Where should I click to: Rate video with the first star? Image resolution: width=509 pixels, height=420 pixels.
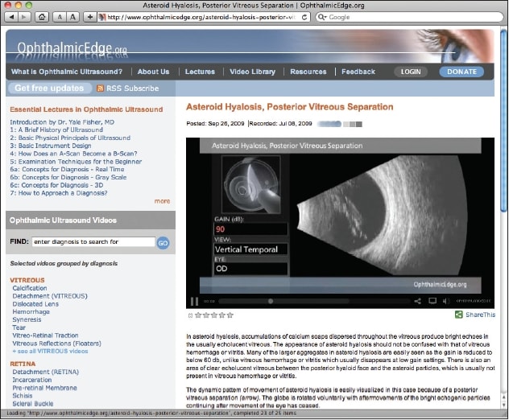coord(198,315)
